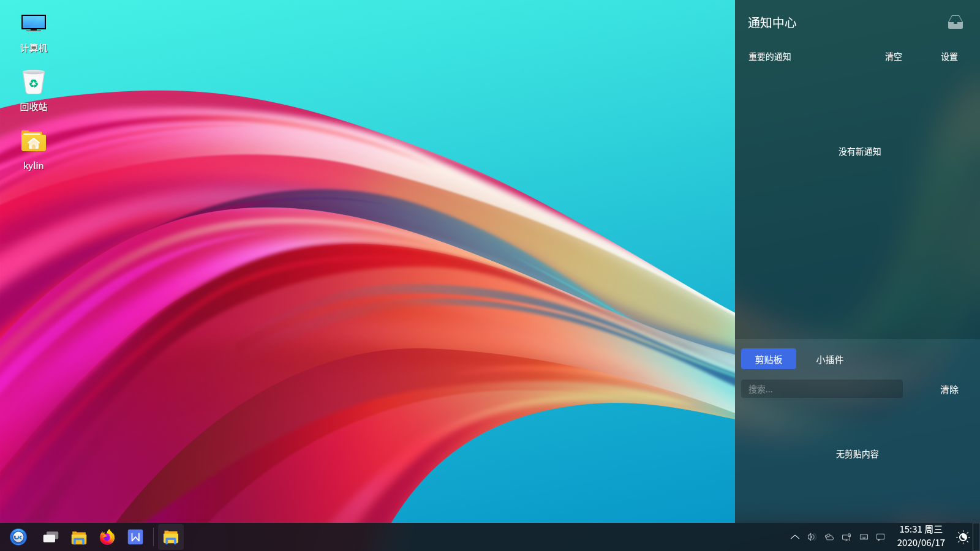Switch to the 小插件 tab

click(x=829, y=359)
